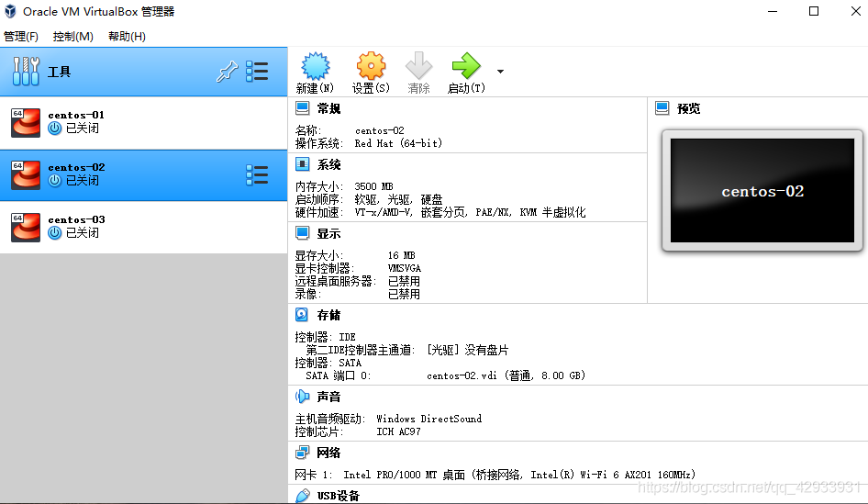Open the 控制(M) menu
The width and height of the screenshot is (868, 504).
(73, 37)
